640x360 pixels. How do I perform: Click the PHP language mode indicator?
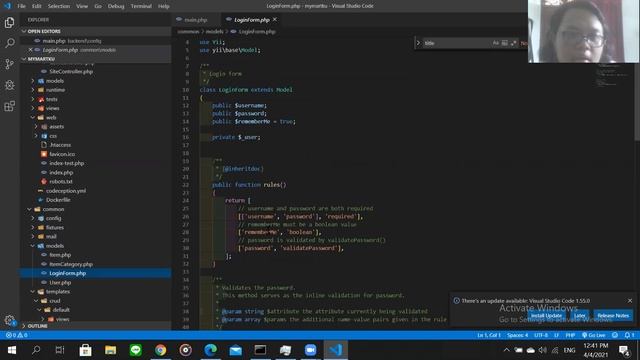click(570, 335)
